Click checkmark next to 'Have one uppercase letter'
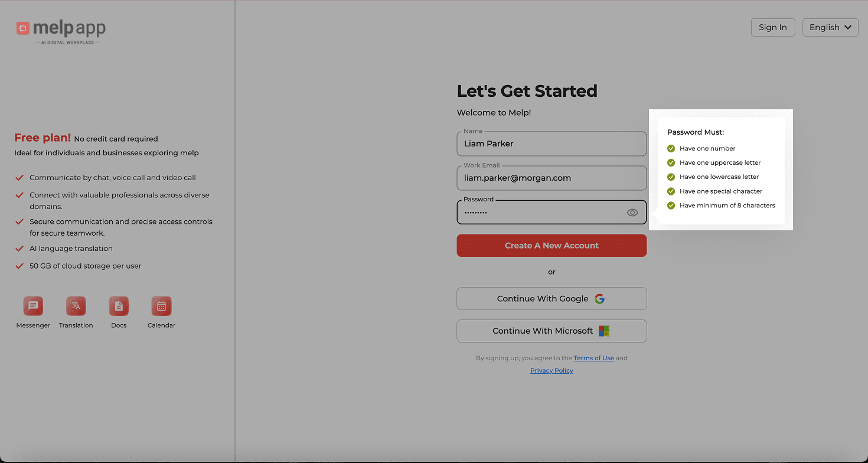The width and height of the screenshot is (868, 463). [671, 162]
